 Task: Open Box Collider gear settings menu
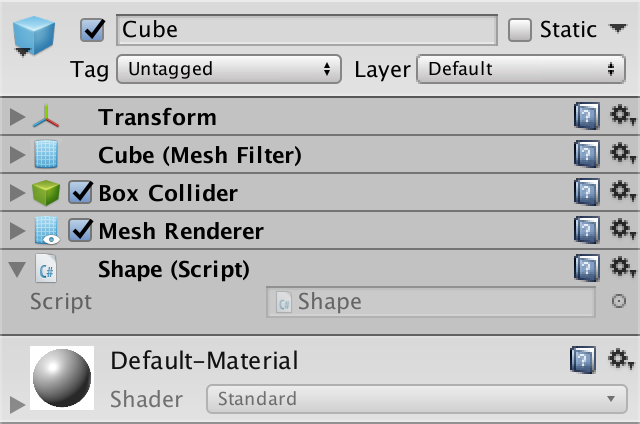(623, 191)
